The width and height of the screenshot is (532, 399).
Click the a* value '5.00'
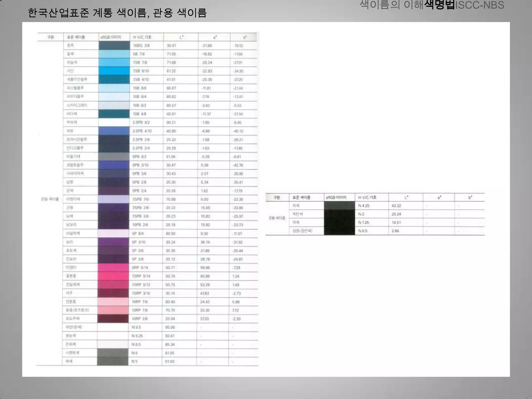pos(204,199)
